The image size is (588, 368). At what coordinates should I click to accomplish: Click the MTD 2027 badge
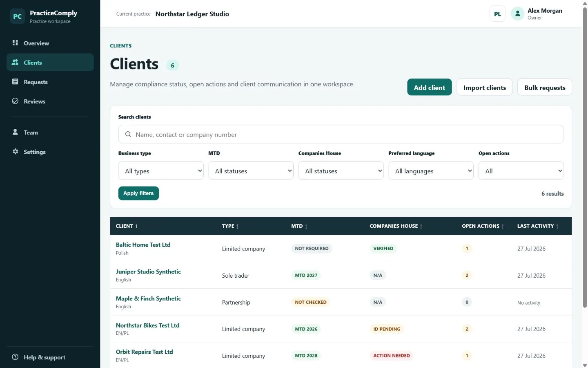pos(306,275)
